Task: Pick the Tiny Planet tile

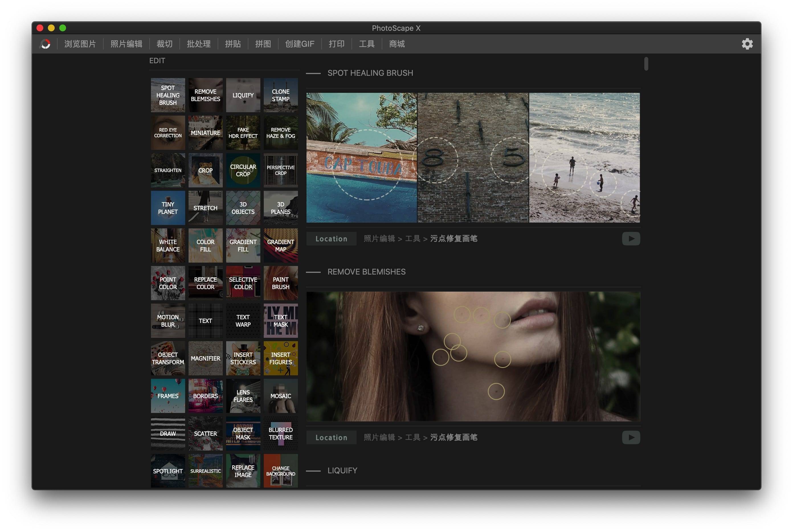Action: pyautogui.click(x=167, y=208)
